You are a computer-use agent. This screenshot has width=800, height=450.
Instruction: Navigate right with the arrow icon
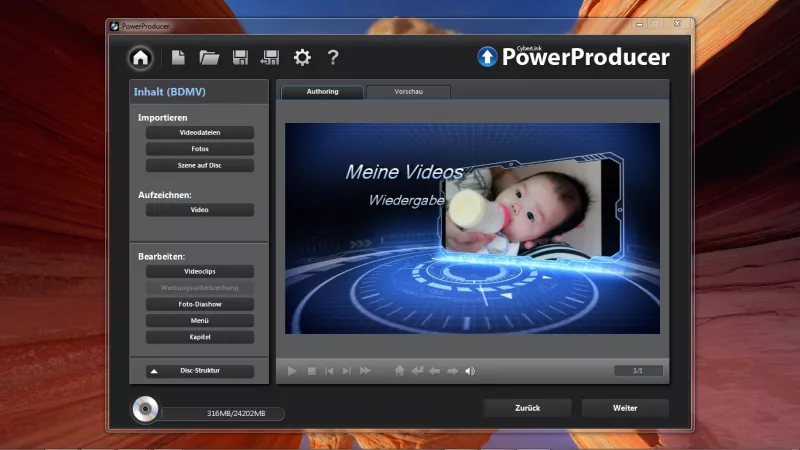[453, 371]
